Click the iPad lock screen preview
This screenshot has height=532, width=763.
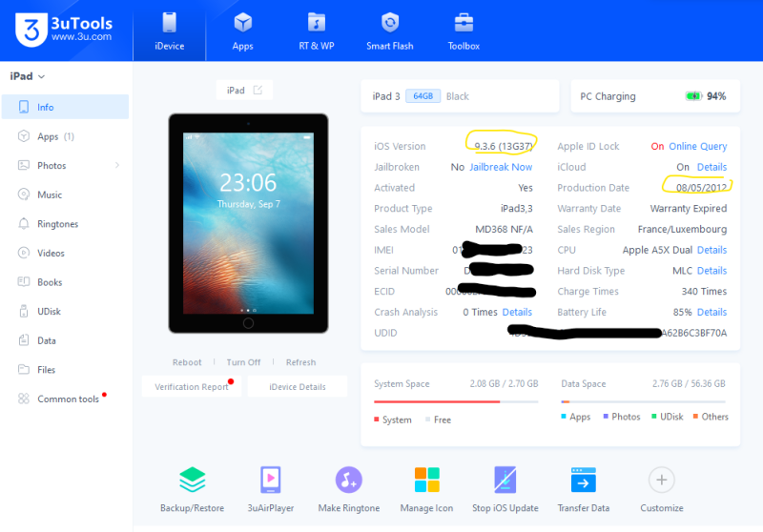coord(248,223)
